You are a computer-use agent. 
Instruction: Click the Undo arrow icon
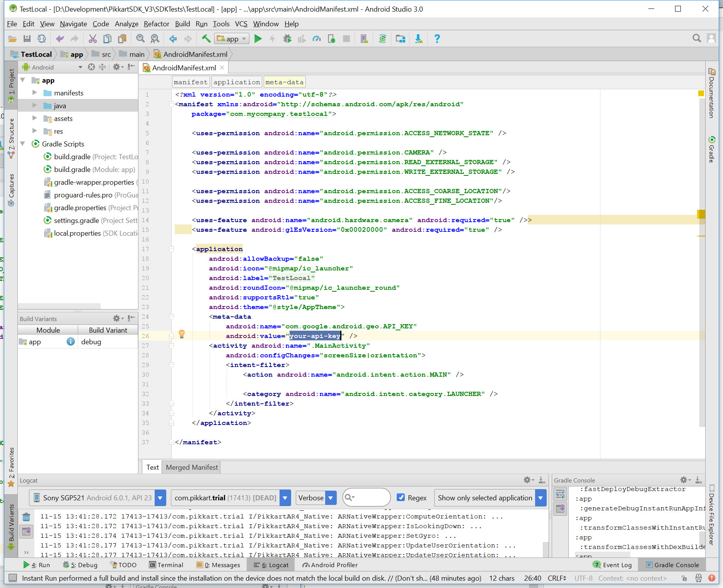click(60, 39)
